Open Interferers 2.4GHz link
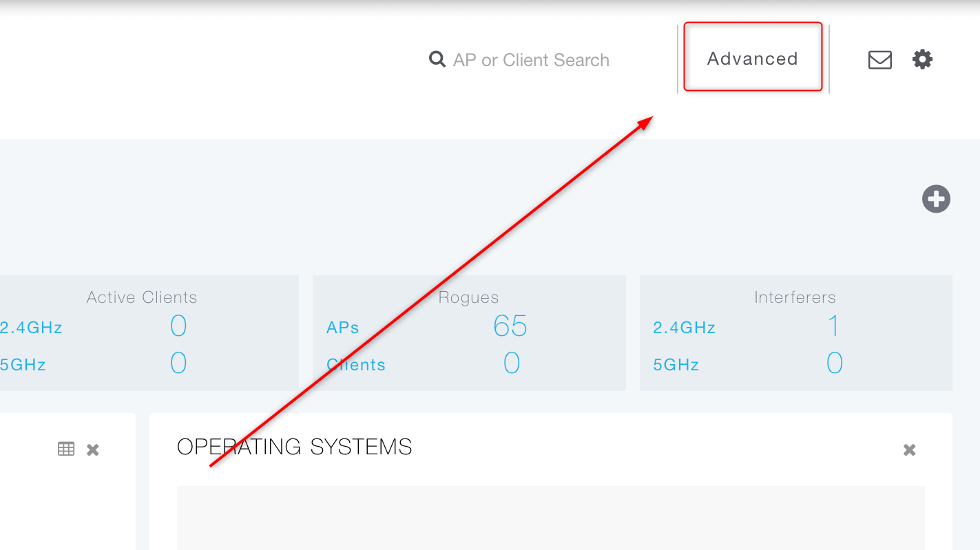Viewport: 980px width, 550px height. pyautogui.click(x=685, y=328)
